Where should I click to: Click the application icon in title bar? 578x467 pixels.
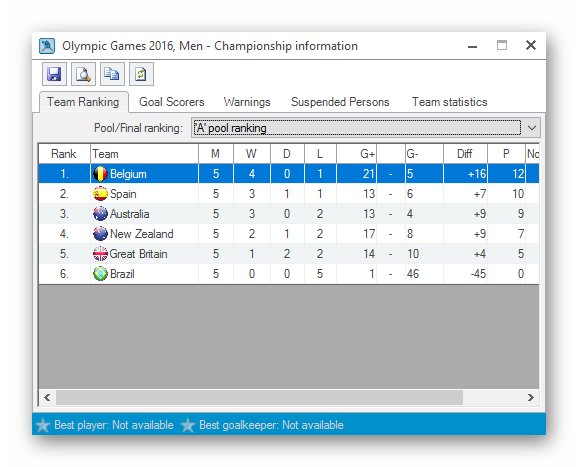47,46
